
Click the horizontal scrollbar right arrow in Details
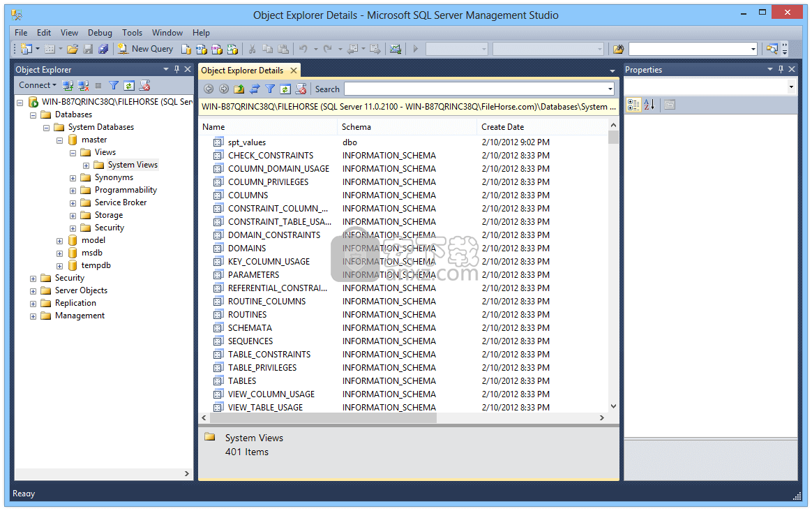pos(602,417)
